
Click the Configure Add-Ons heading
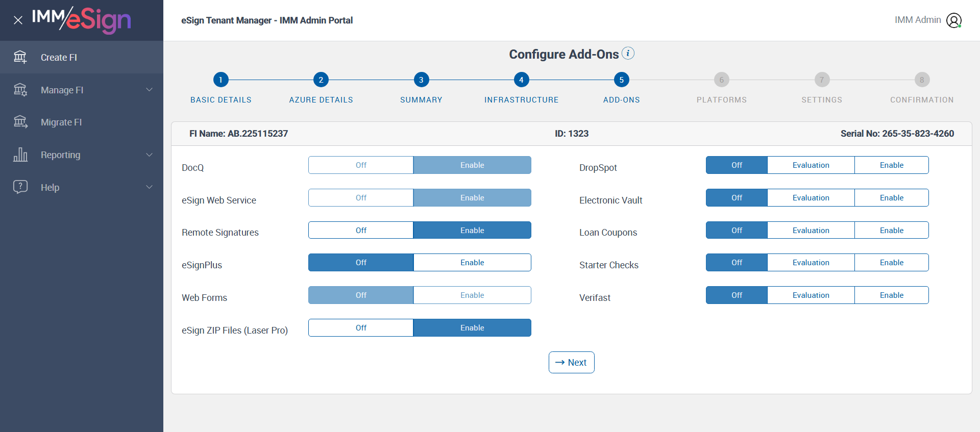[563, 54]
